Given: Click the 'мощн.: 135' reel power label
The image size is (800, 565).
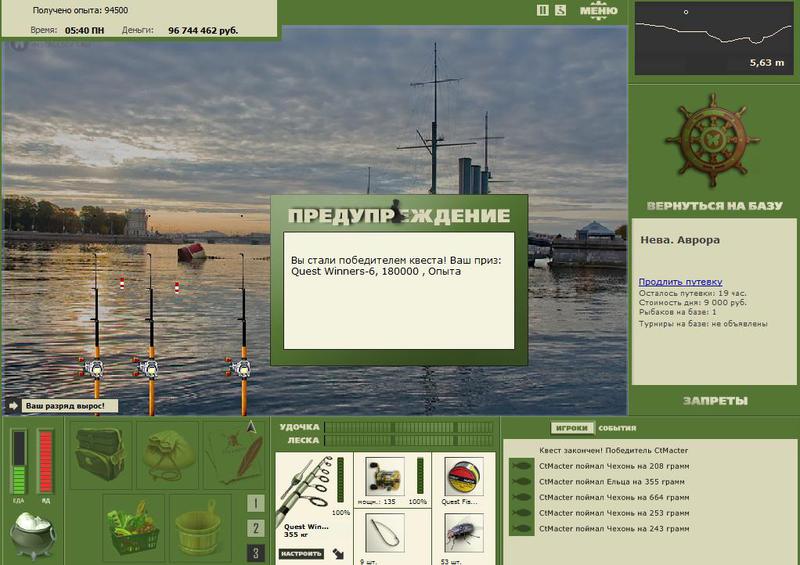Looking at the screenshot, I should pos(377,502).
